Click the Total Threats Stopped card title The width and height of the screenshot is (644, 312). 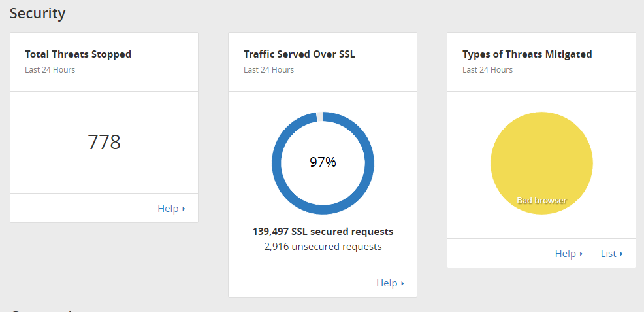(x=78, y=54)
